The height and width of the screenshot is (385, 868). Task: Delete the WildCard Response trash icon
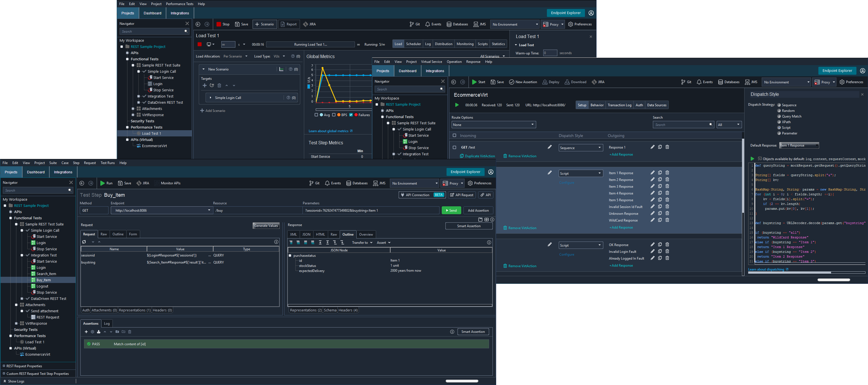[667, 220]
